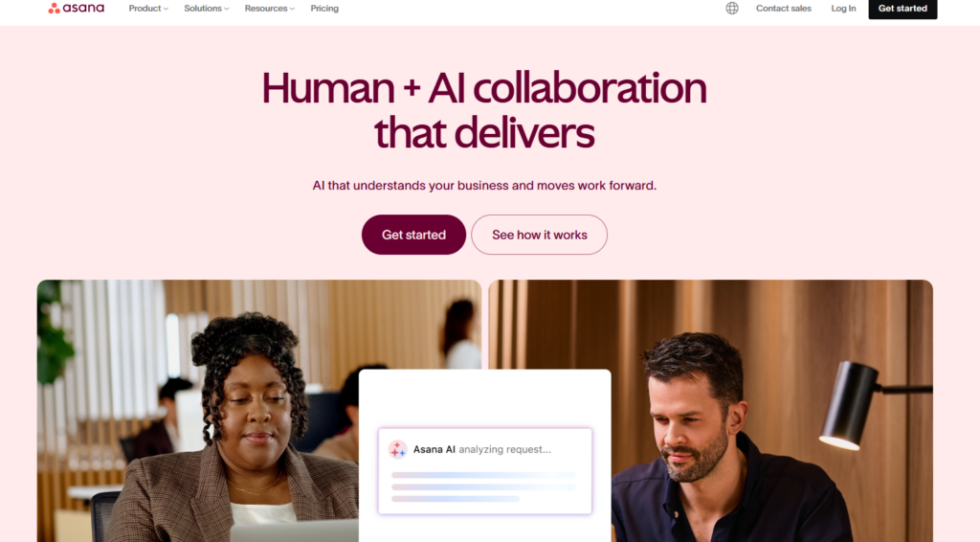Click the black Get started header button

902,8
